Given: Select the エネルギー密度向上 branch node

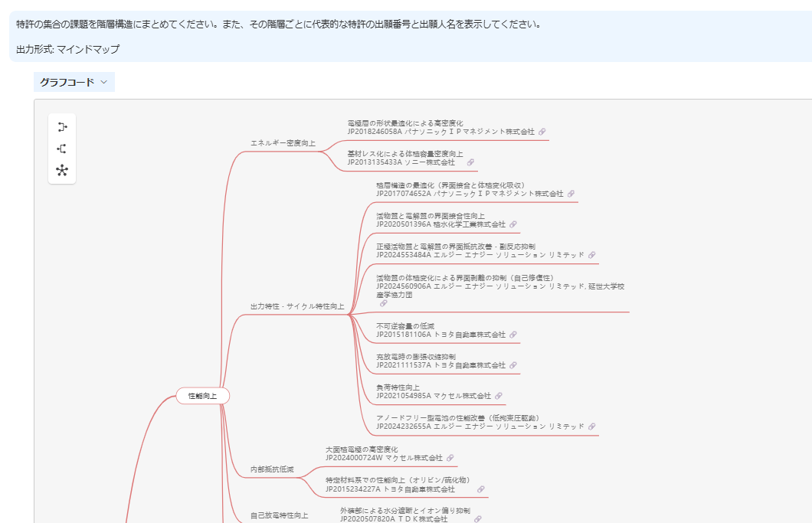Looking at the screenshot, I should click(x=282, y=143).
